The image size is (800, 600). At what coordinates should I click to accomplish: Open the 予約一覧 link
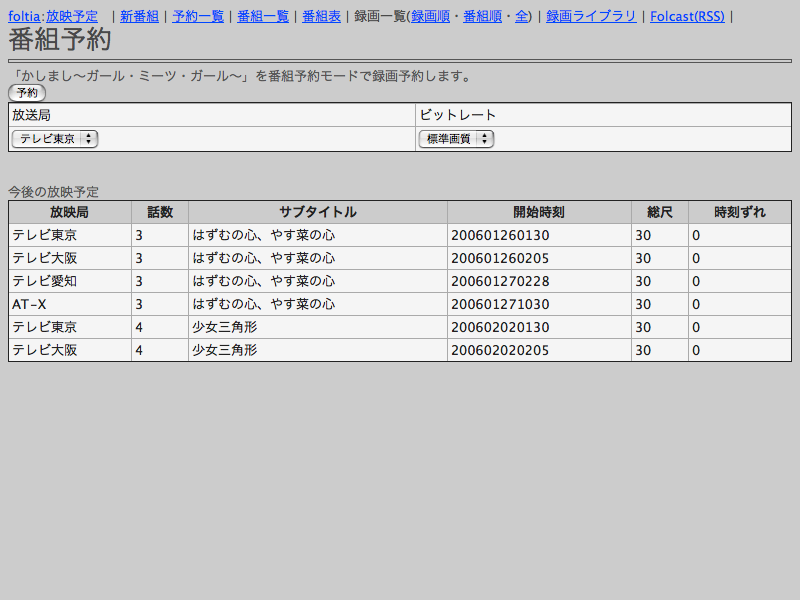[x=198, y=16]
